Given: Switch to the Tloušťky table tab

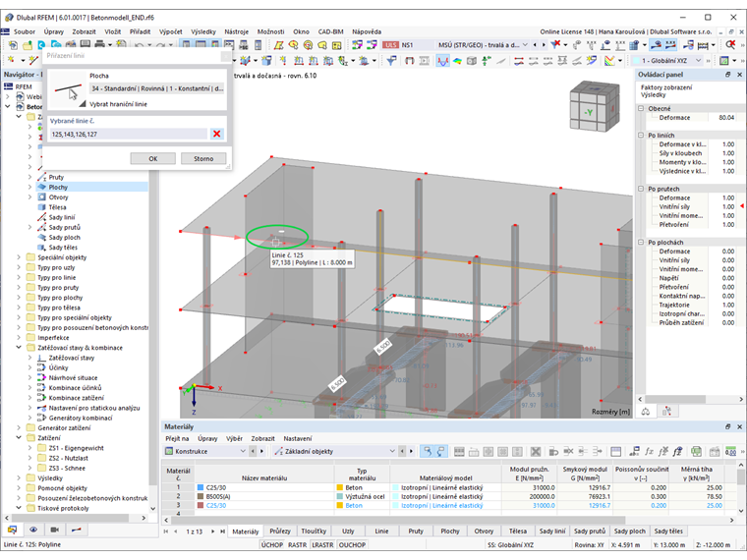Looking at the screenshot, I should (314, 531).
